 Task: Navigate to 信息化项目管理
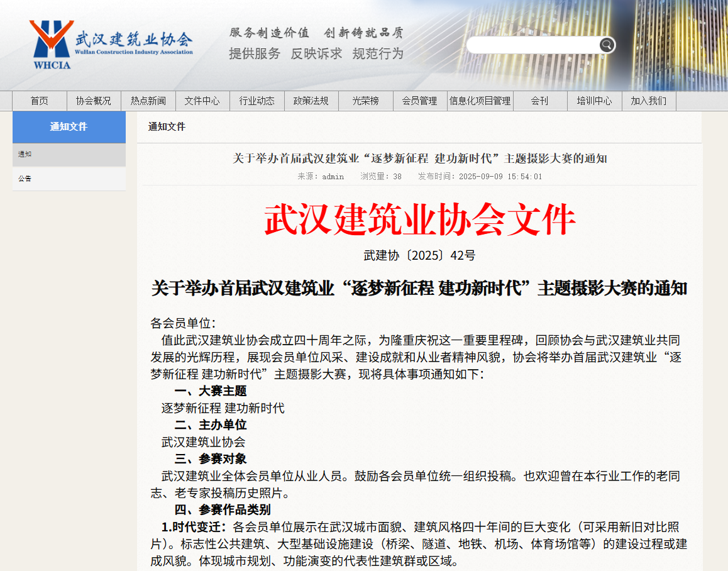[x=480, y=101]
